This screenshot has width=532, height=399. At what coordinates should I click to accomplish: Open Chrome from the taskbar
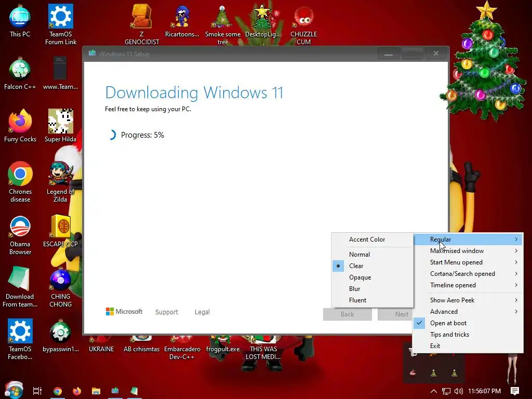click(58, 391)
